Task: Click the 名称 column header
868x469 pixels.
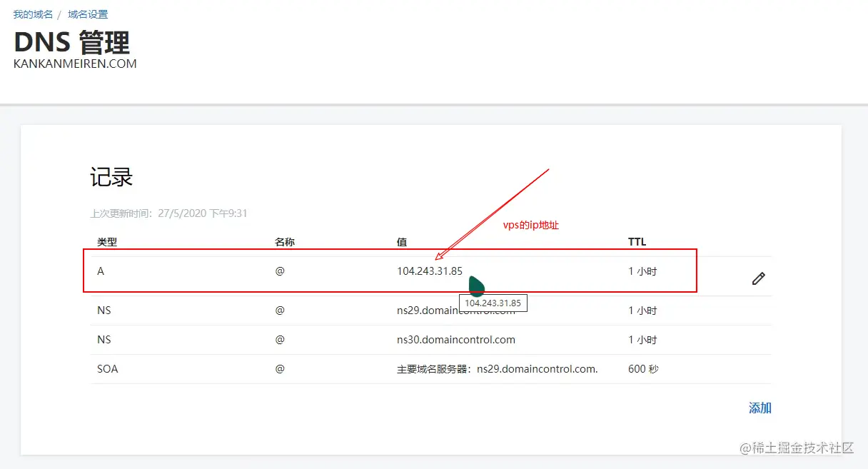Action: (285, 242)
